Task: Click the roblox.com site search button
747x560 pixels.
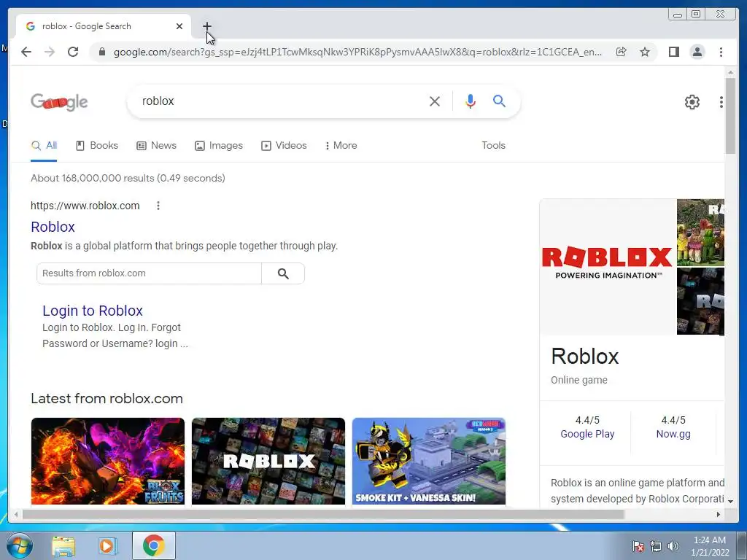Action: [x=283, y=273]
